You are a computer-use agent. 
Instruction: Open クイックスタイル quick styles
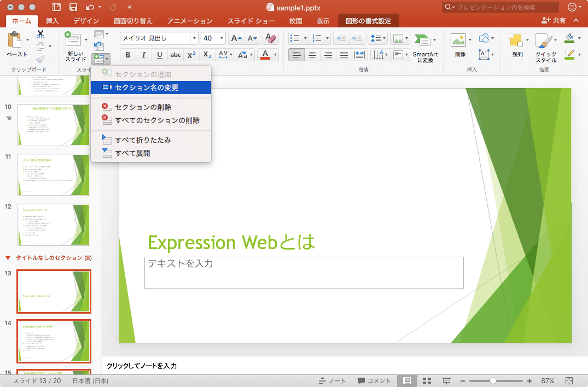tap(543, 40)
